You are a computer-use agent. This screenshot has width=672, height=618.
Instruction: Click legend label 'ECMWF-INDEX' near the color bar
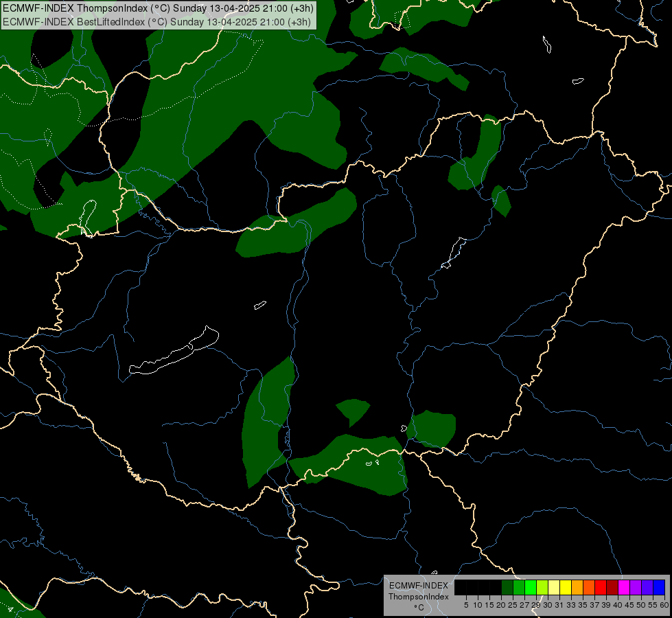pos(419,586)
